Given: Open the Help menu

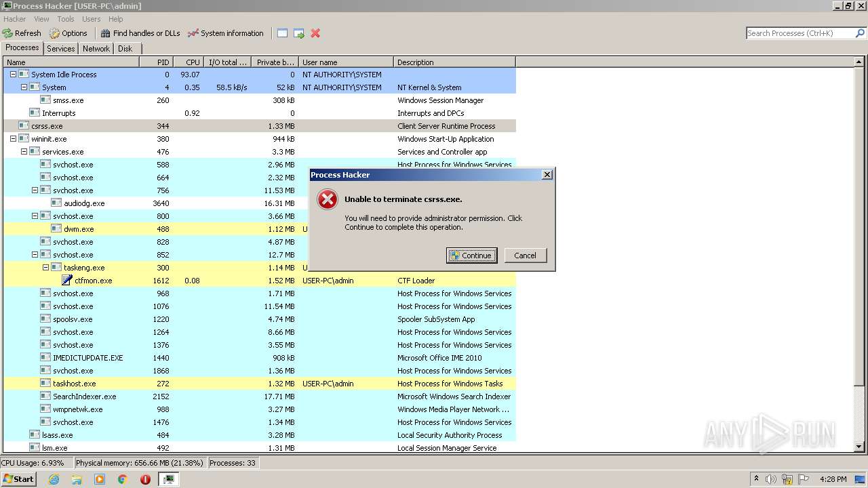Looking at the screenshot, I should pos(116,19).
